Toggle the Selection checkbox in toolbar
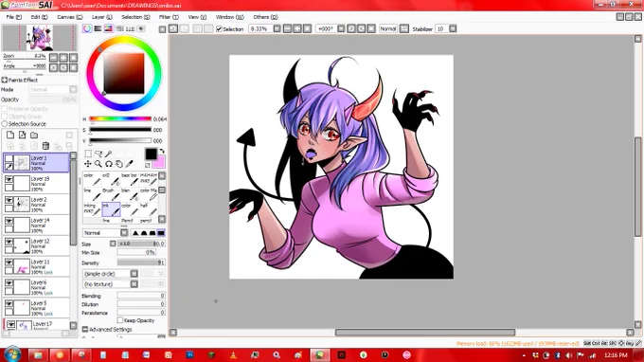This screenshot has width=644, height=362. 219,28
